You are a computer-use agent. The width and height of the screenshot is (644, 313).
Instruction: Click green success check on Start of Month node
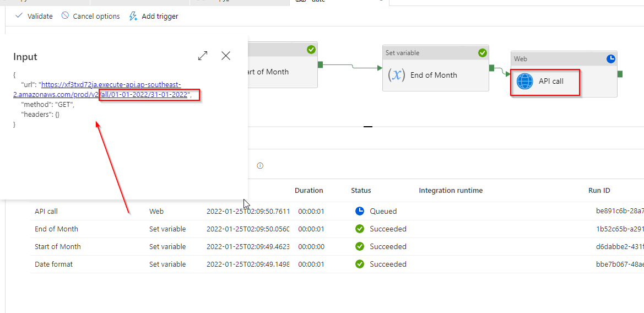point(311,50)
